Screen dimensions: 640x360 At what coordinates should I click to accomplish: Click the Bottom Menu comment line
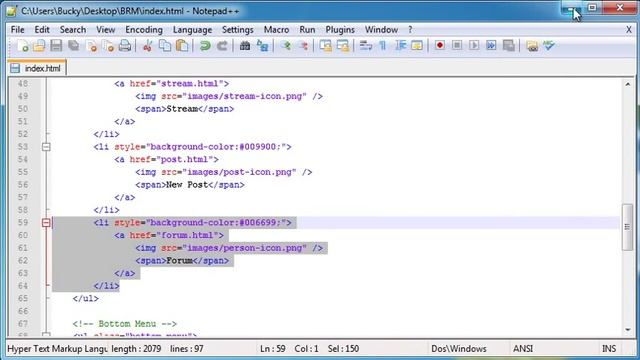(124, 324)
